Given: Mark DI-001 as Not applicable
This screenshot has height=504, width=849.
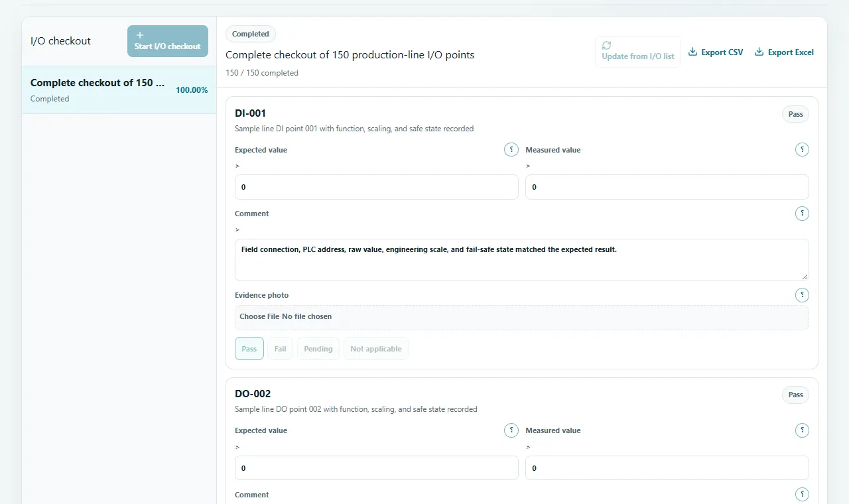Looking at the screenshot, I should tap(376, 349).
